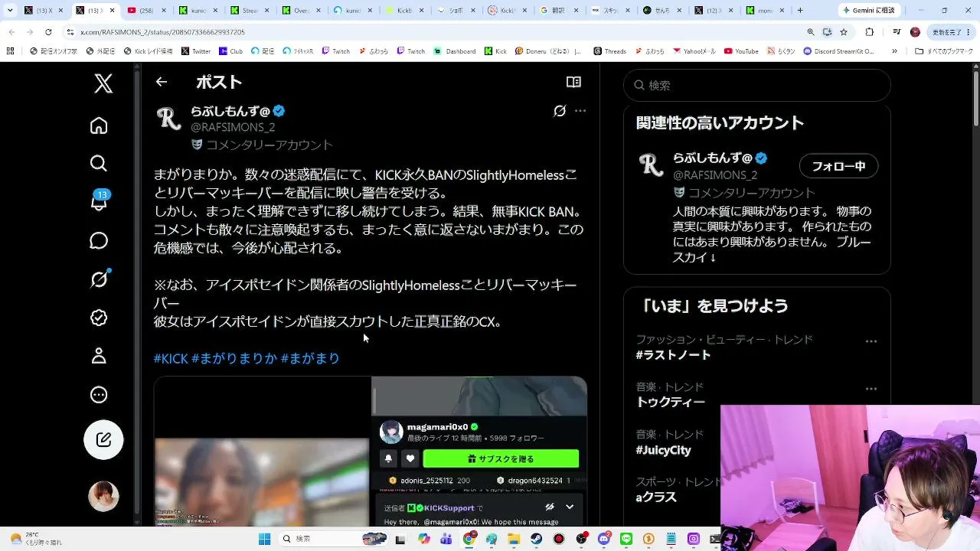Open the post's embedded Kick screenshot image
The image size is (980, 551).
[371, 451]
